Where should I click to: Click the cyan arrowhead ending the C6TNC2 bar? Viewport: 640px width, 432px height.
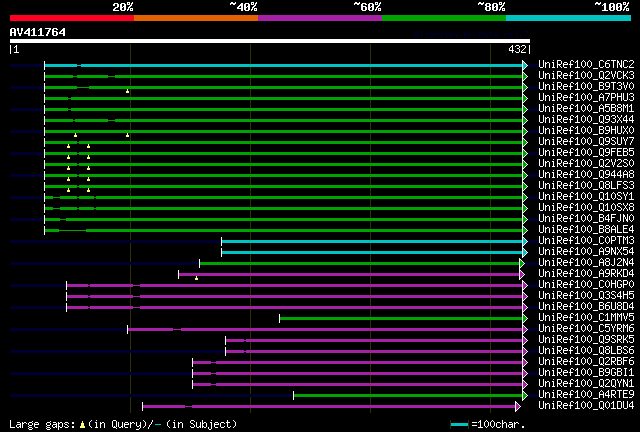[525, 65]
